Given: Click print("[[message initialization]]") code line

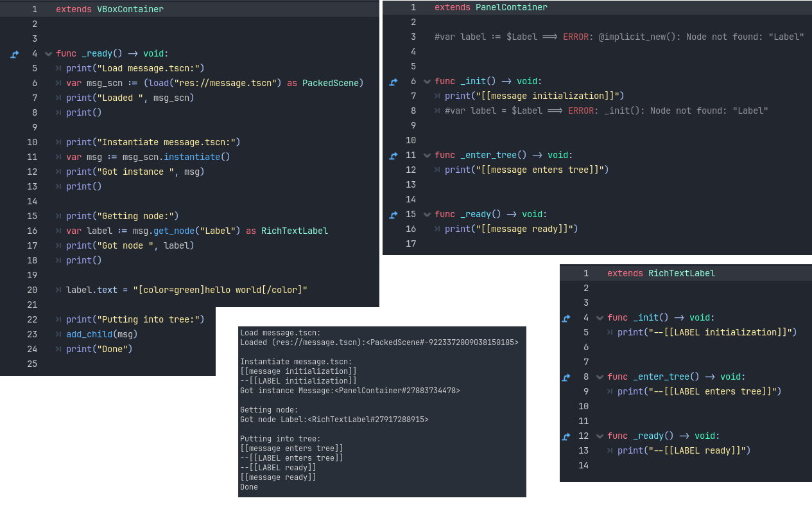Looking at the screenshot, I should [x=534, y=96].
